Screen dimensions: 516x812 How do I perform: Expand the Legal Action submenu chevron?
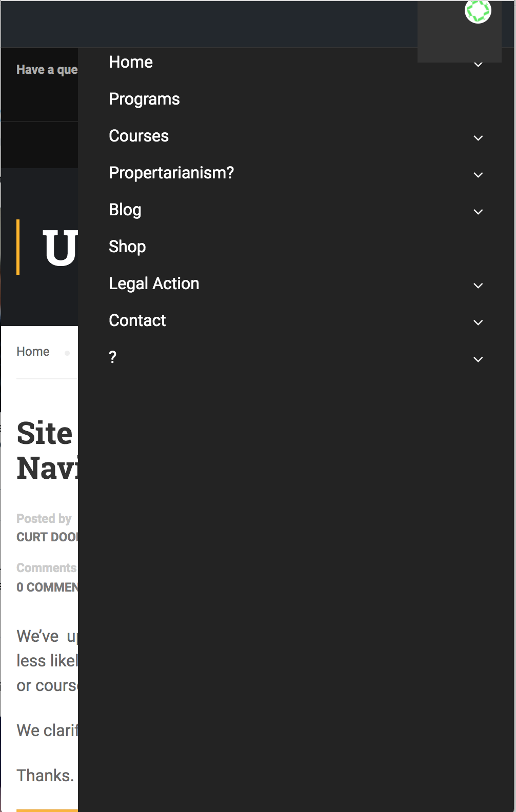click(478, 286)
